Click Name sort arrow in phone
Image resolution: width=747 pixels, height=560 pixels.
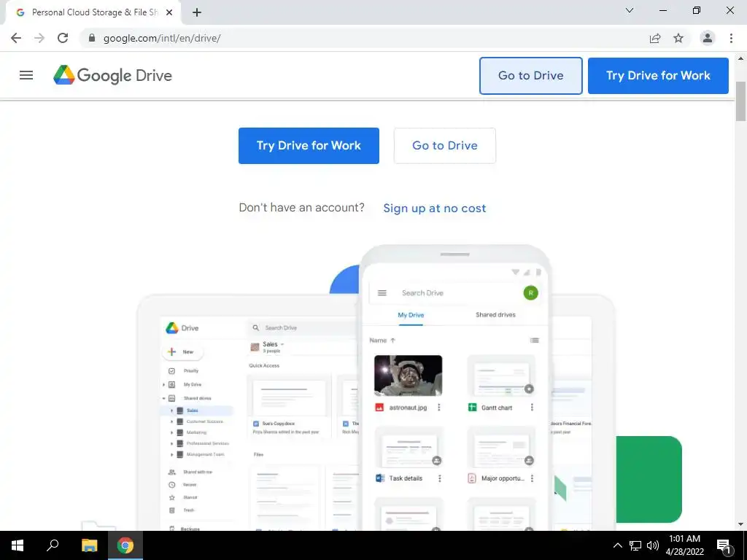click(392, 340)
